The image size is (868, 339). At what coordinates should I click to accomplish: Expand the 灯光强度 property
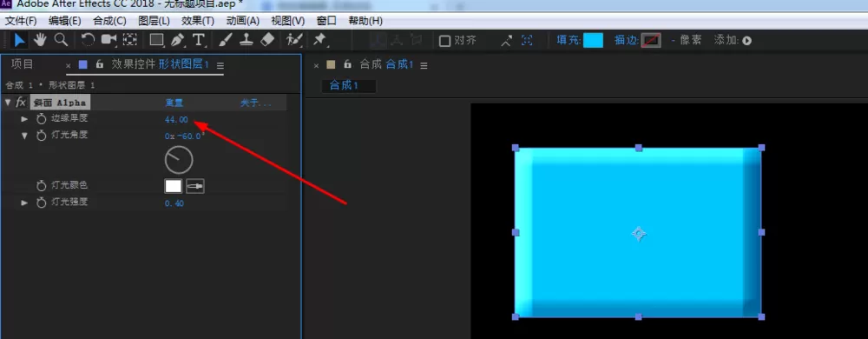24,203
